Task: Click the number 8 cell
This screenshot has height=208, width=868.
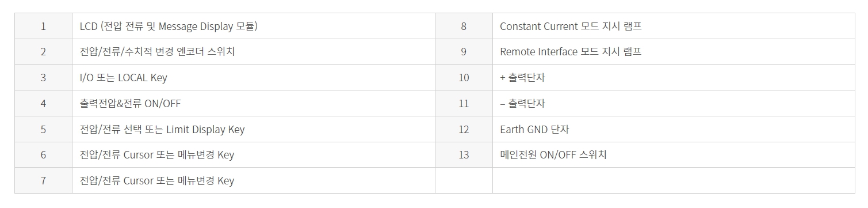Action: (464, 26)
